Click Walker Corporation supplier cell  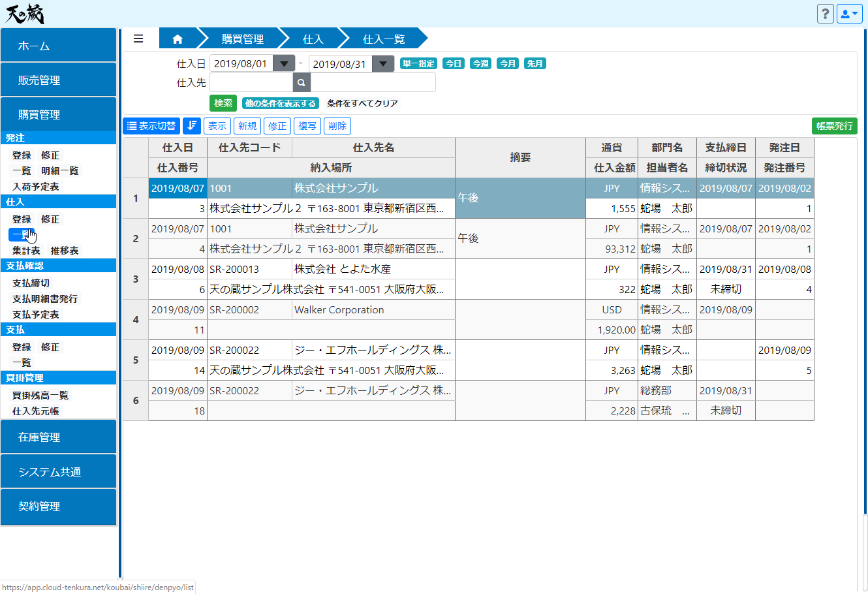(374, 309)
